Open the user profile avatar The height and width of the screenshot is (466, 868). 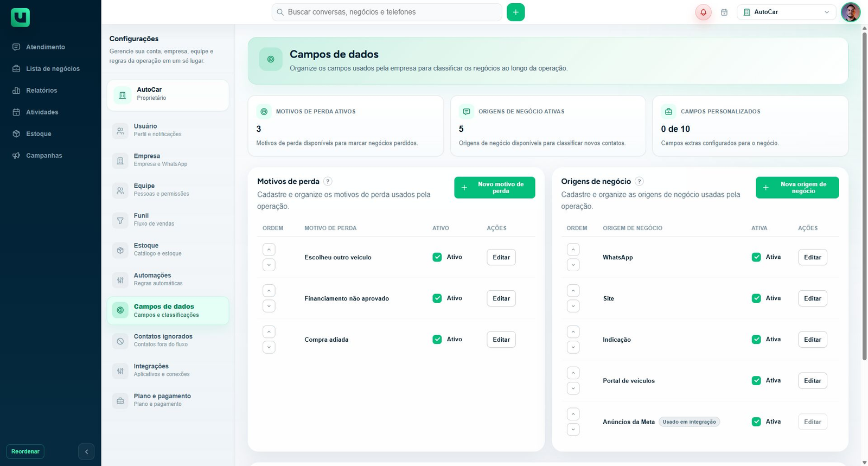(850, 12)
